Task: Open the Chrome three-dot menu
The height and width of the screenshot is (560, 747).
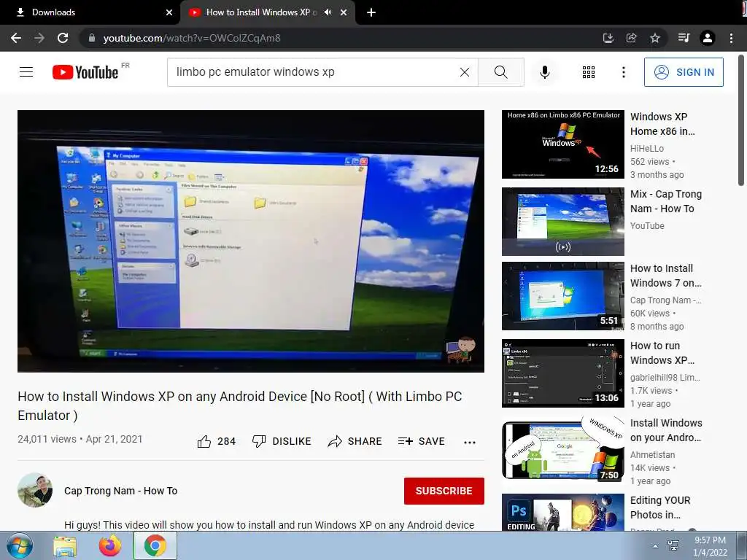Action: pos(731,38)
